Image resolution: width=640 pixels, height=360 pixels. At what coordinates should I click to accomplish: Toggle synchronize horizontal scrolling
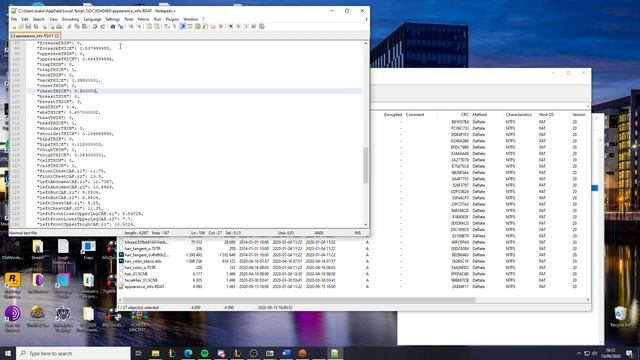pyautogui.click(x=156, y=27)
